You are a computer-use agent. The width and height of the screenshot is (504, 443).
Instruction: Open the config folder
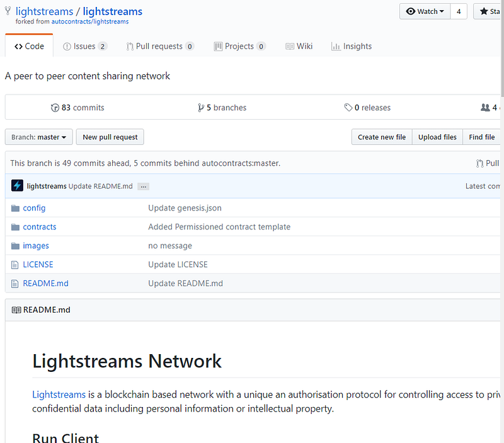coord(34,208)
